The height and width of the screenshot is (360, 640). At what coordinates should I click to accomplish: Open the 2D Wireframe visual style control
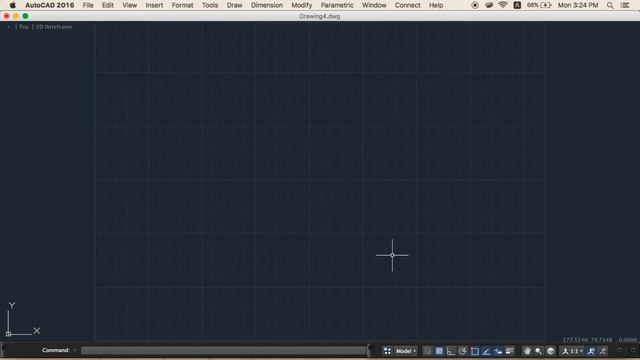click(x=54, y=27)
